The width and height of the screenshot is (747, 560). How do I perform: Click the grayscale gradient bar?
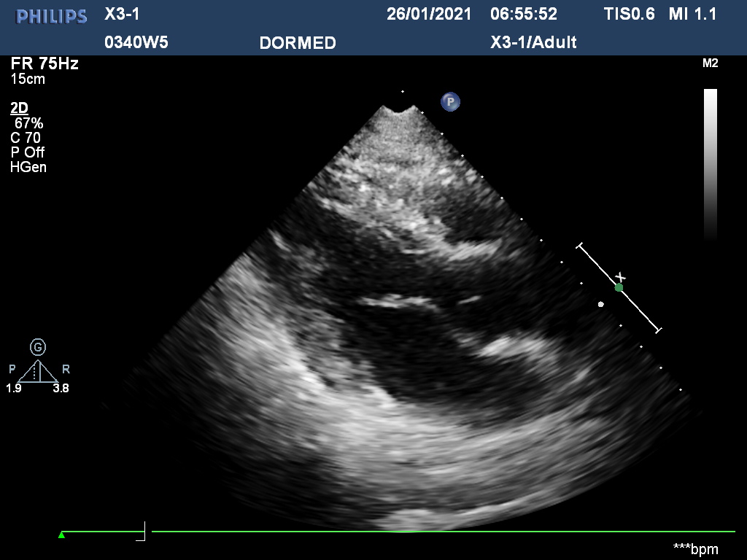pyautogui.click(x=710, y=164)
